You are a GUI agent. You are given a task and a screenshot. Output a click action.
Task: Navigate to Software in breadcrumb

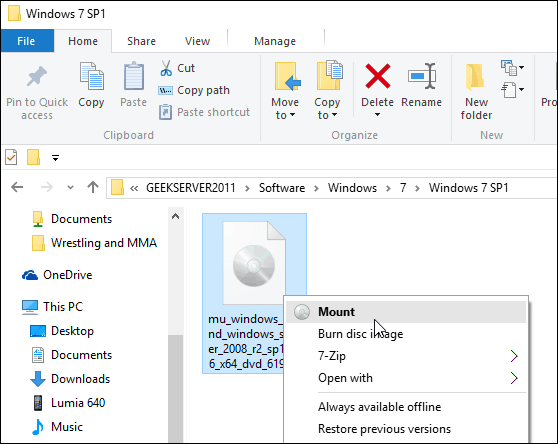282,187
